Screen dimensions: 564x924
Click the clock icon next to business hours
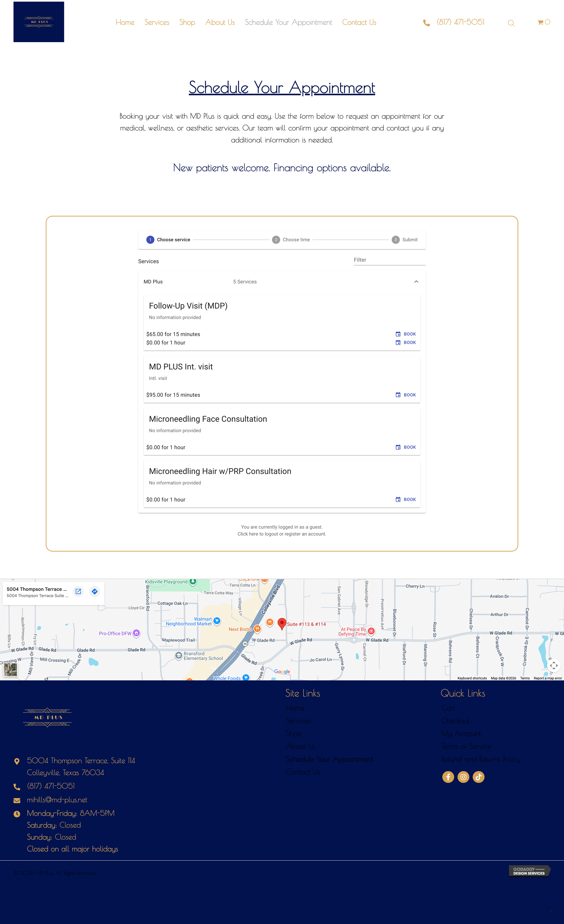17,814
